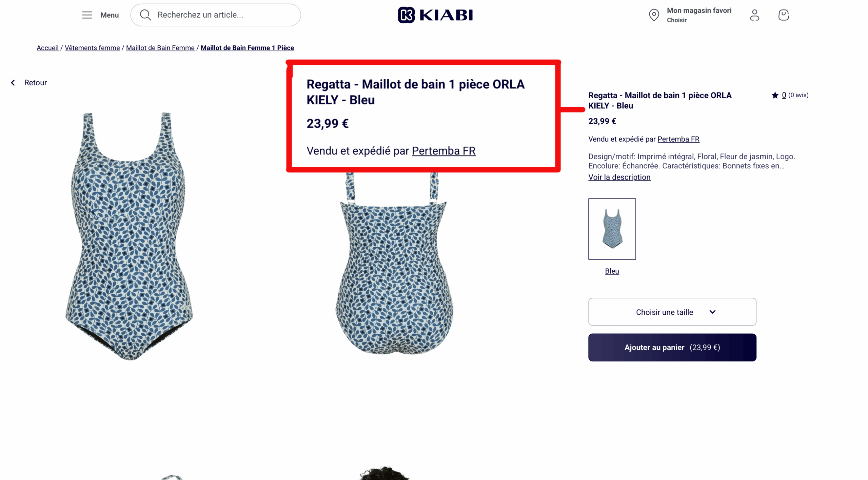Open the shopping bag cart icon
The image size is (868, 480).
pos(783,15)
